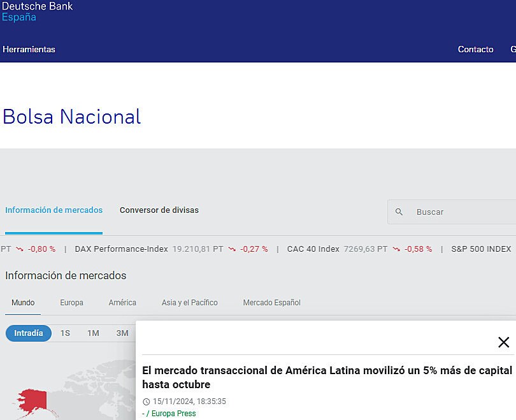Select the América region tab

pos(122,303)
